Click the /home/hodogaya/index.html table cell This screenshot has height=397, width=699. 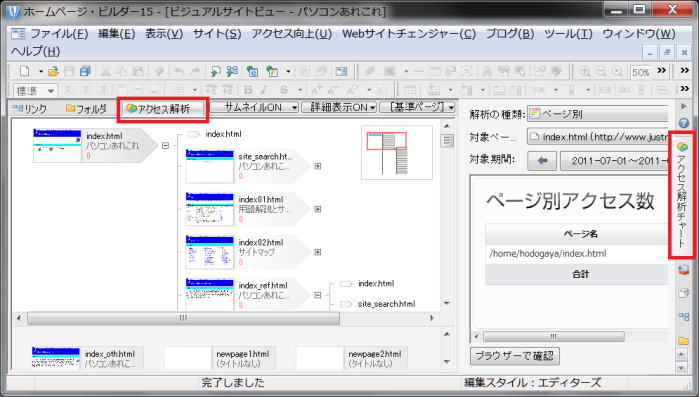576,254
